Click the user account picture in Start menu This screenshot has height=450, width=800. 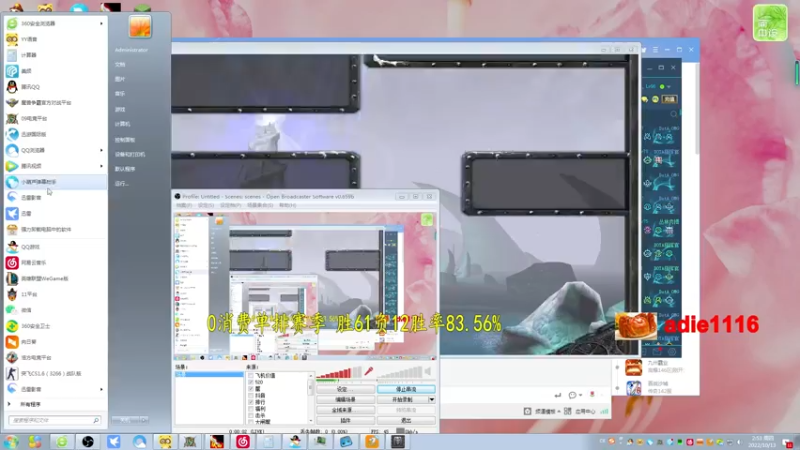click(x=140, y=27)
